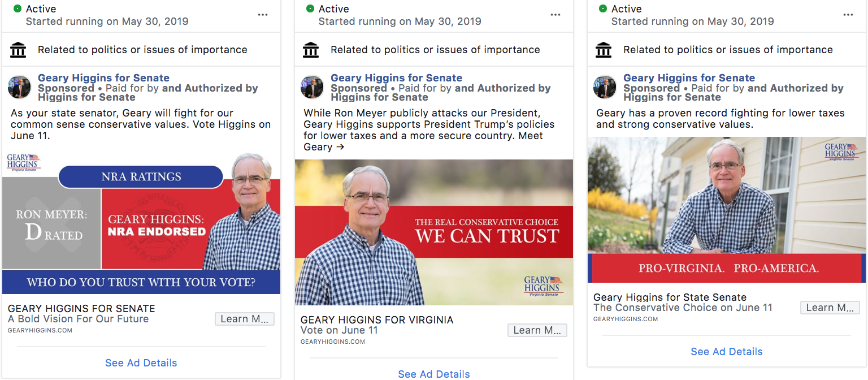Open the We Can Trust ad image
The width and height of the screenshot is (868, 380).
pos(434,232)
